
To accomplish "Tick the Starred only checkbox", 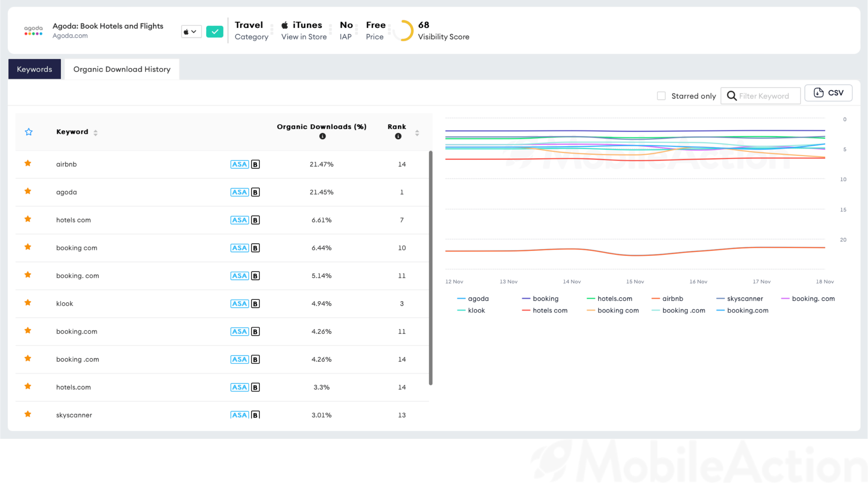I will (x=661, y=96).
